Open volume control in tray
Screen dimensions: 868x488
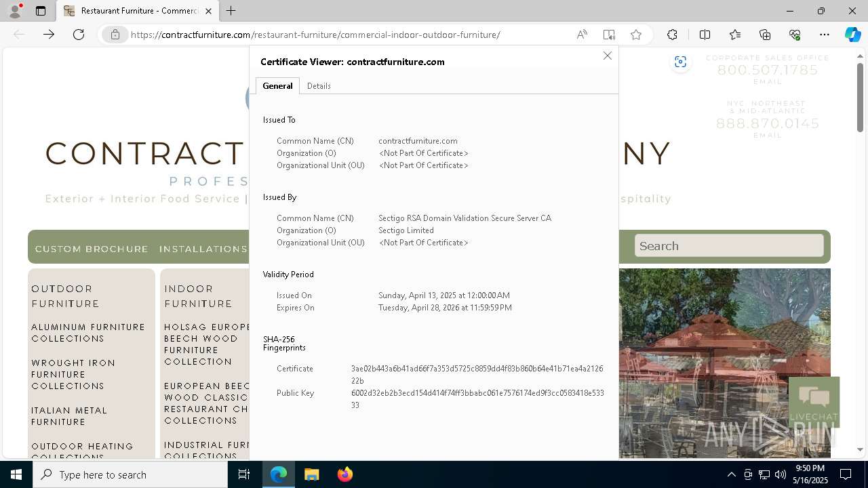[x=781, y=474]
